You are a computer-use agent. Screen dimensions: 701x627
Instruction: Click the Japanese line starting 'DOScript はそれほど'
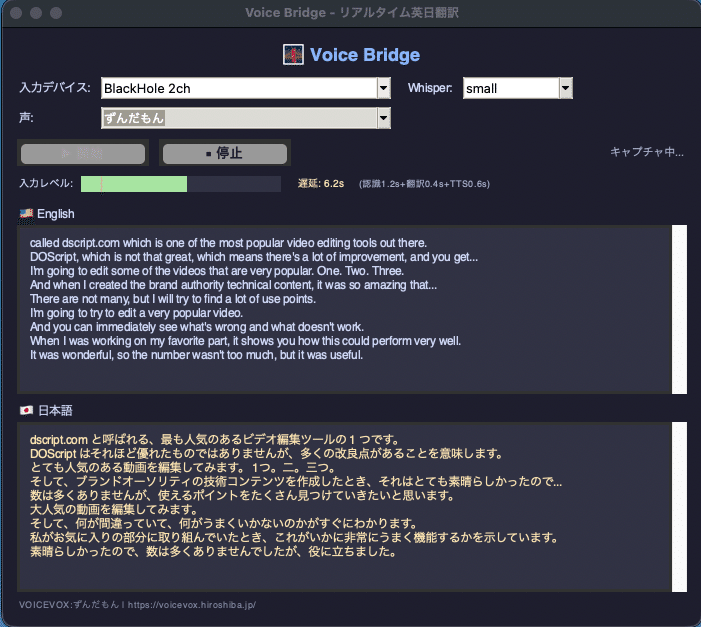coord(266,453)
